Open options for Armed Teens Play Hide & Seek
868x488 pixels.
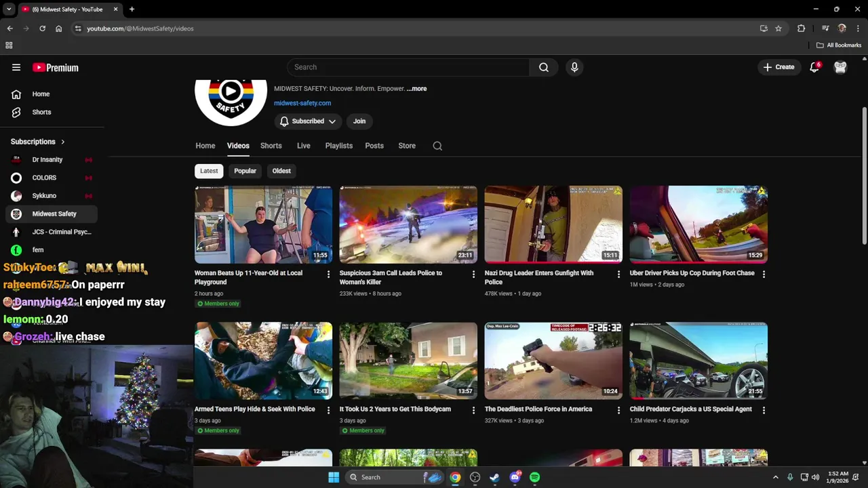329,410
